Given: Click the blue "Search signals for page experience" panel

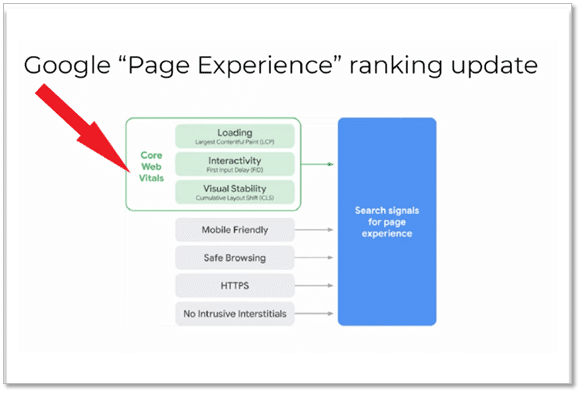Looking at the screenshot, I should click(x=387, y=222).
